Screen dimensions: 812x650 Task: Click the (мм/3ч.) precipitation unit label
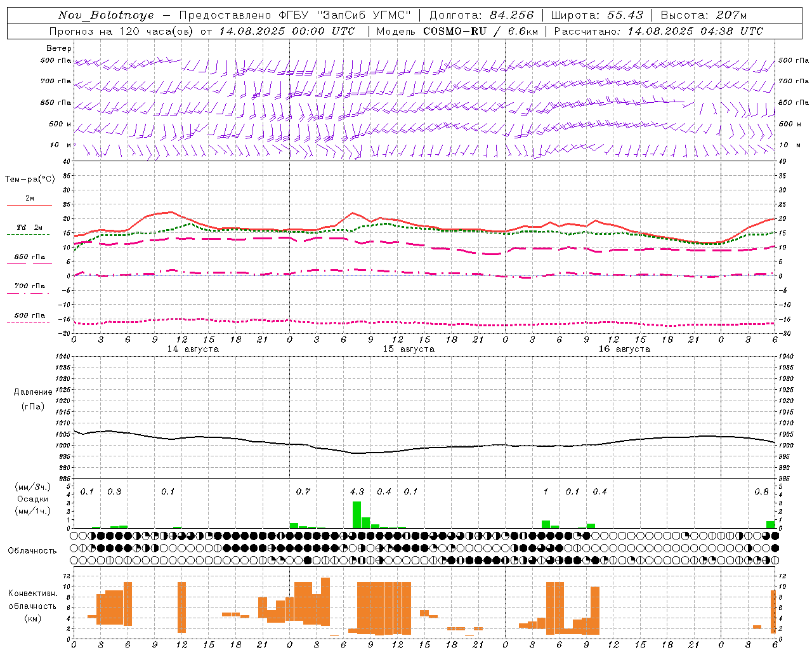coord(32,487)
